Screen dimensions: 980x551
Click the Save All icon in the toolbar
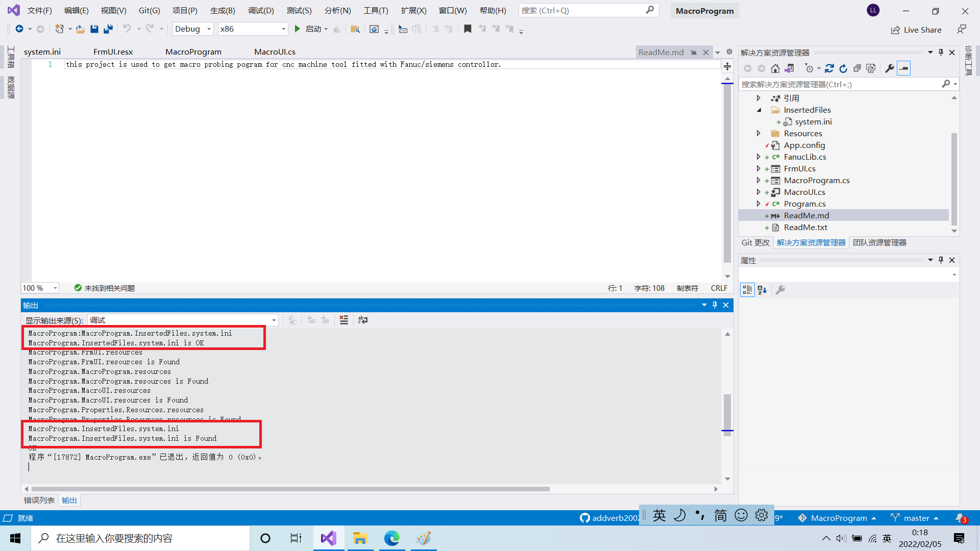108,29
